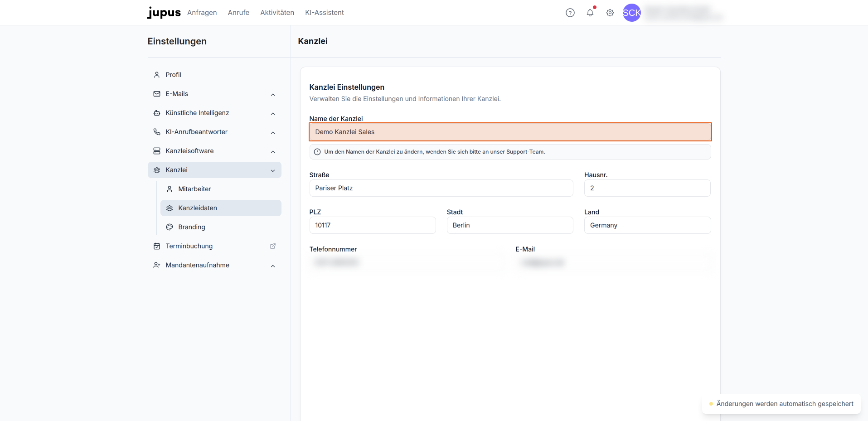Expand the KI-Anrufbeantworter chevron
Image resolution: width=868 pixels, height=421 pixels.
tap(273, 132)
